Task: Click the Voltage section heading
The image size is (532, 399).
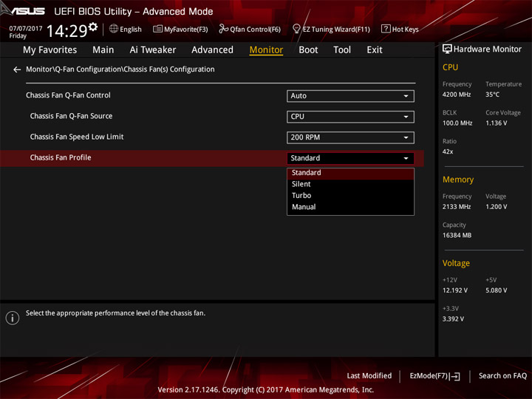Action: (x=456, y=263)
